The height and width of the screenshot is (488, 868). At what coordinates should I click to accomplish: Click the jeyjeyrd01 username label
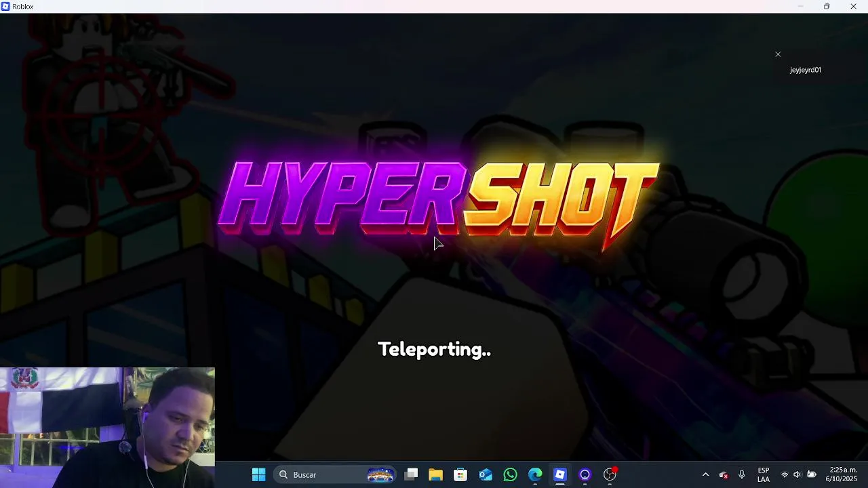pyautogui.click(x=806, y=70)
